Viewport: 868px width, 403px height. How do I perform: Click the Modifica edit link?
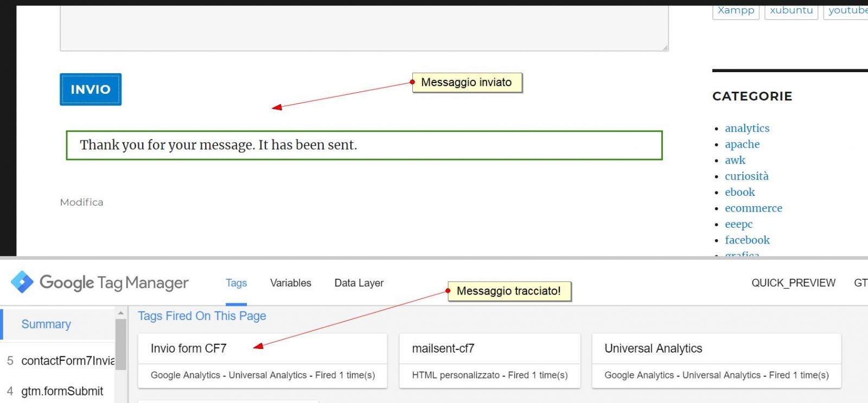click(81, 202)
